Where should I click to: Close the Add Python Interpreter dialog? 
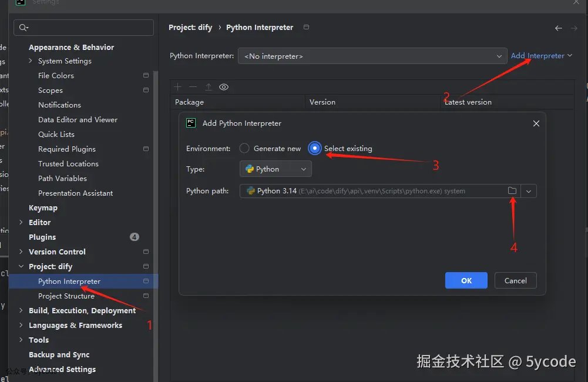(536, 123)
